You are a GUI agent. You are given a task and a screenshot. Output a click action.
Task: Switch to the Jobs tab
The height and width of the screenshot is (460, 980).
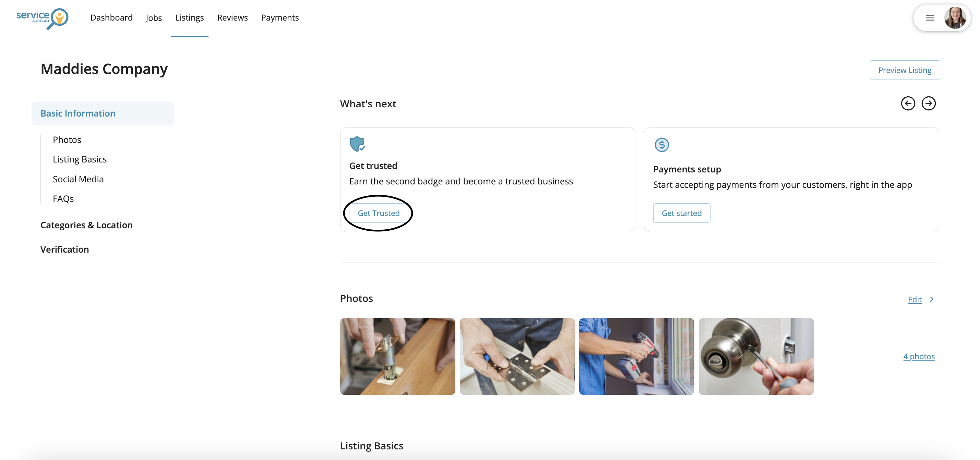click(x=154, y=17)
